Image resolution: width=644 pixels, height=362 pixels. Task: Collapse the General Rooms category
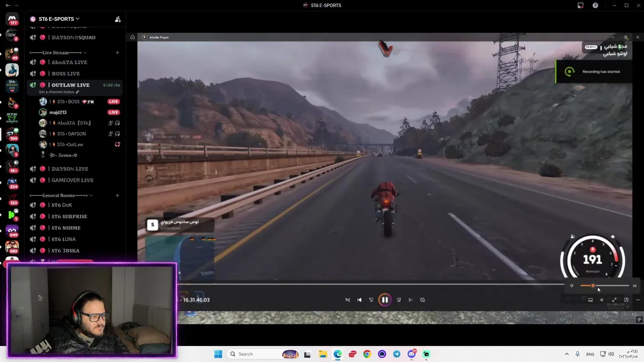(x=60, y=195)
